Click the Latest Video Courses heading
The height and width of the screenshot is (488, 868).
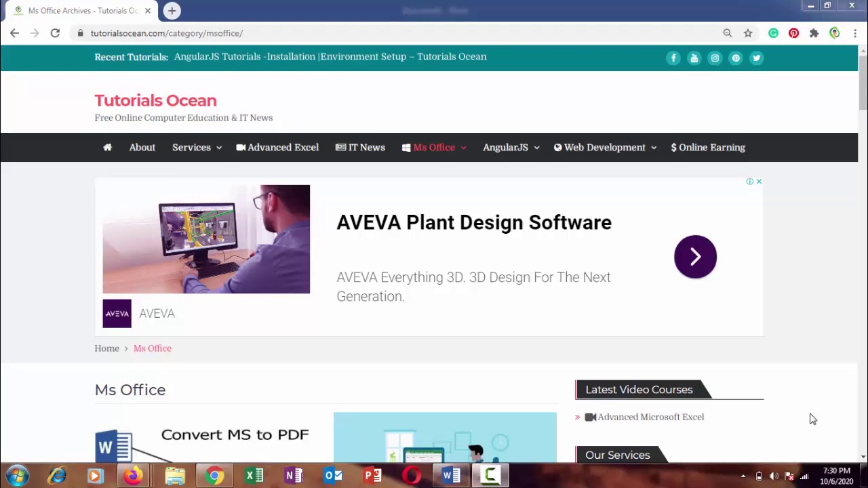point(639,390)
